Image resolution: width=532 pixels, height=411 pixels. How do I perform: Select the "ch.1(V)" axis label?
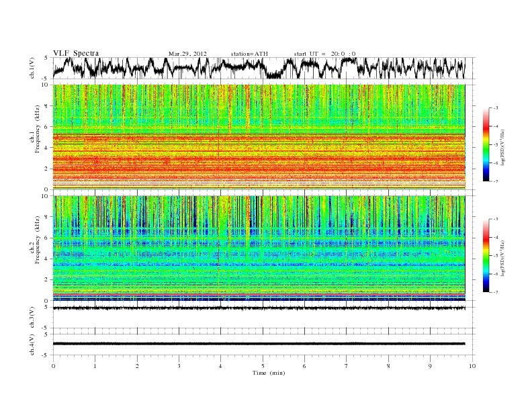click(32, 68)
